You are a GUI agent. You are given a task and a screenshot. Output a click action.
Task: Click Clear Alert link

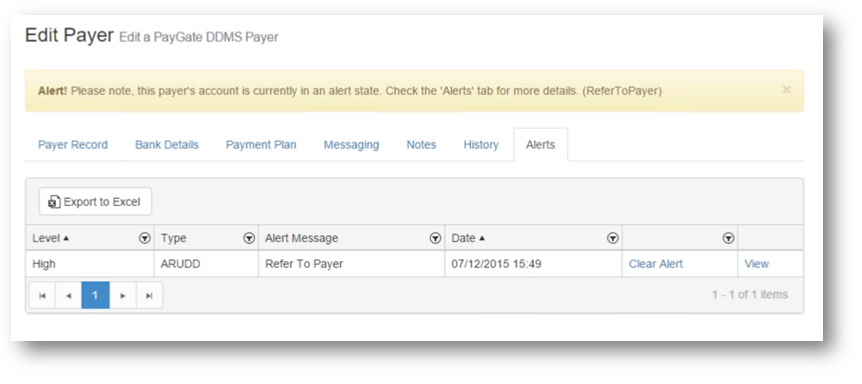pyautogui.click(x=656, y=264)
